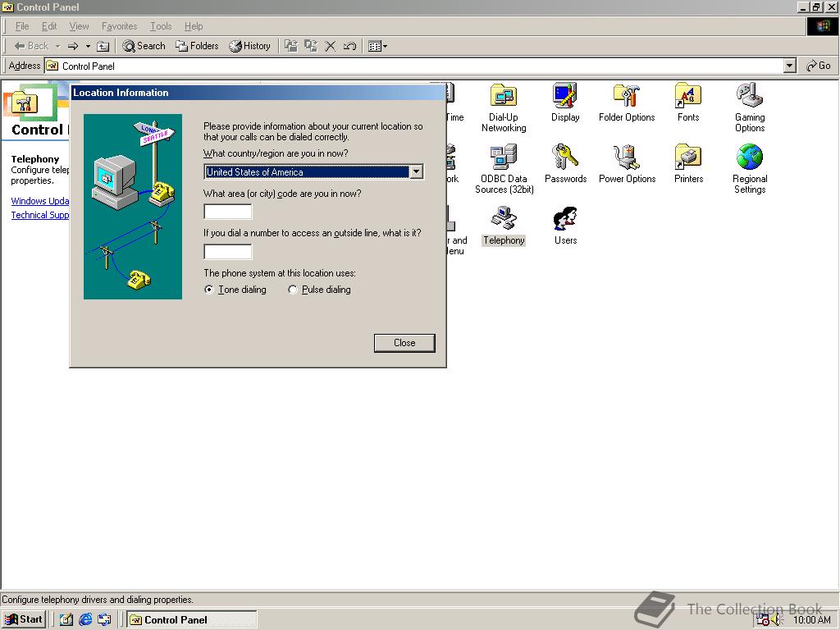Open the Printers folder icon

688,164
